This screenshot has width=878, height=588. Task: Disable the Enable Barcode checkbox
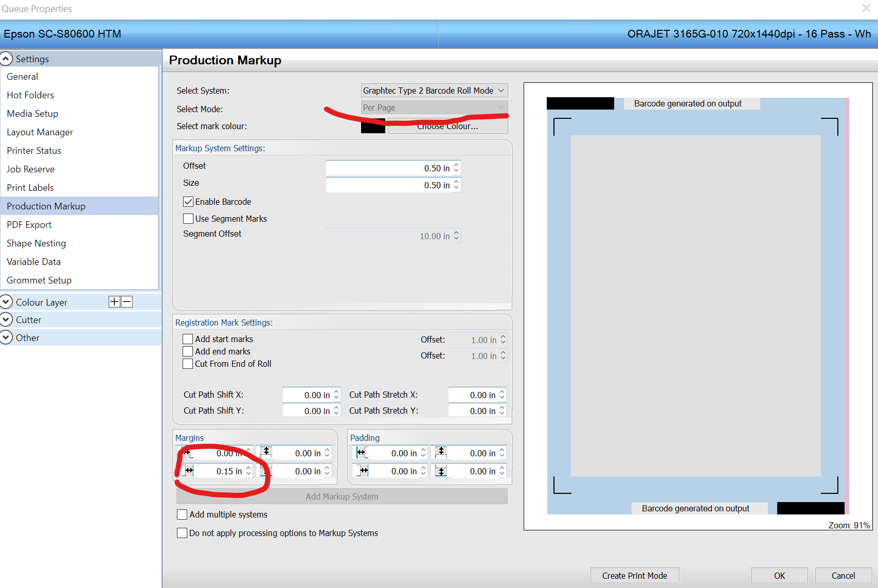click(188, 201)
